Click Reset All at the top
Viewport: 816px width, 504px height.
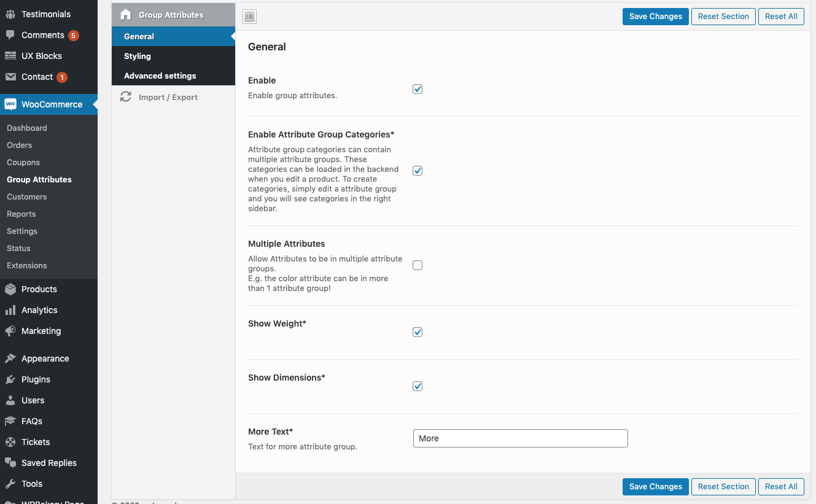(x=781, y=17)
